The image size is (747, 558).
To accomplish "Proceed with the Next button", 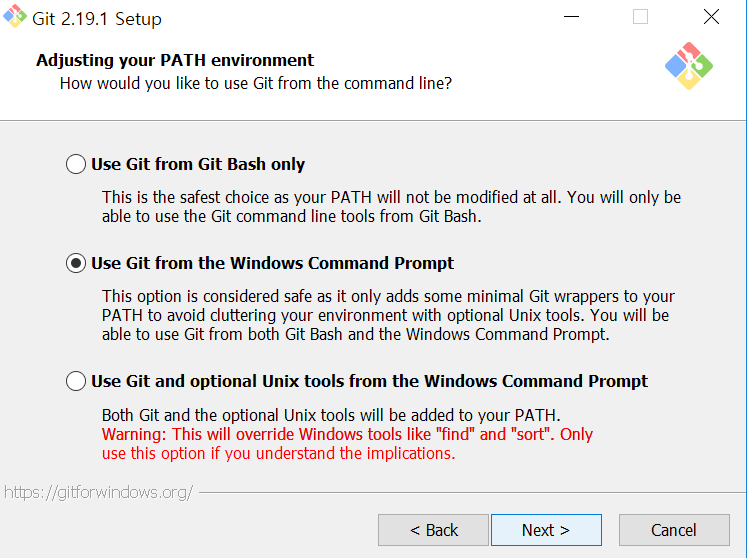I will click(546, 530).
